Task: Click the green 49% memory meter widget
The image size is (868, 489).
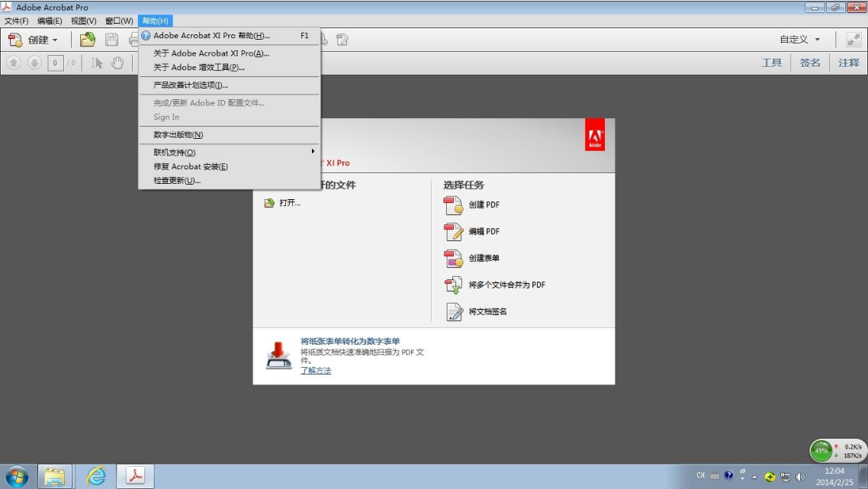Action: (x=821, y=450)
